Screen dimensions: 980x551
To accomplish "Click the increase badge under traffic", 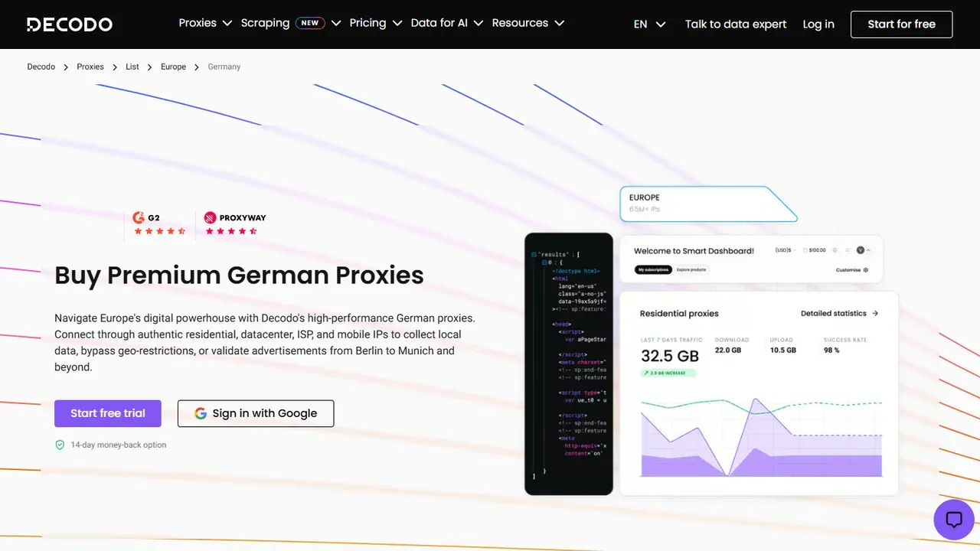I will (668, 373).
